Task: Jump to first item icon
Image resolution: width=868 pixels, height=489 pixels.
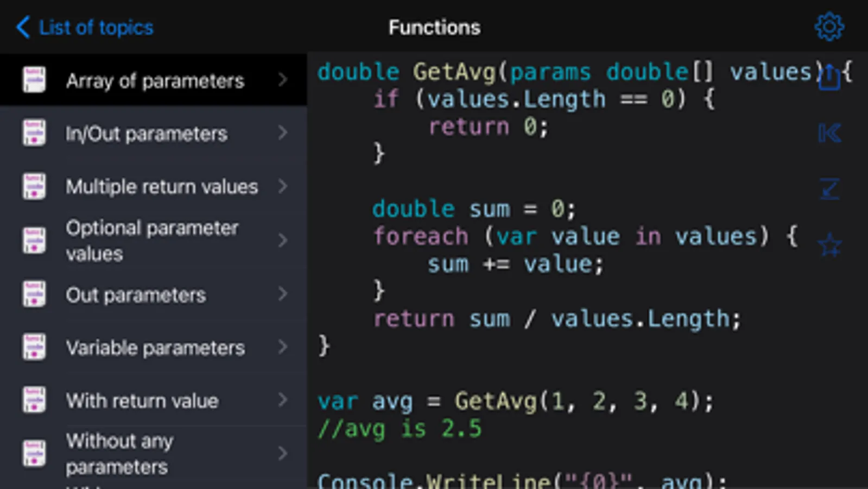Action: [x=829, y=133]
